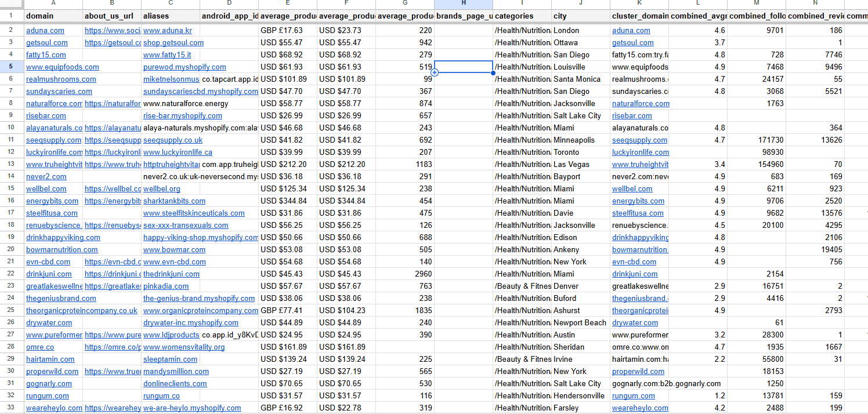Viewport: 868px width, 414px height.
Task: Open the sleeptamin.com link
Action: (x=170, y=359)
